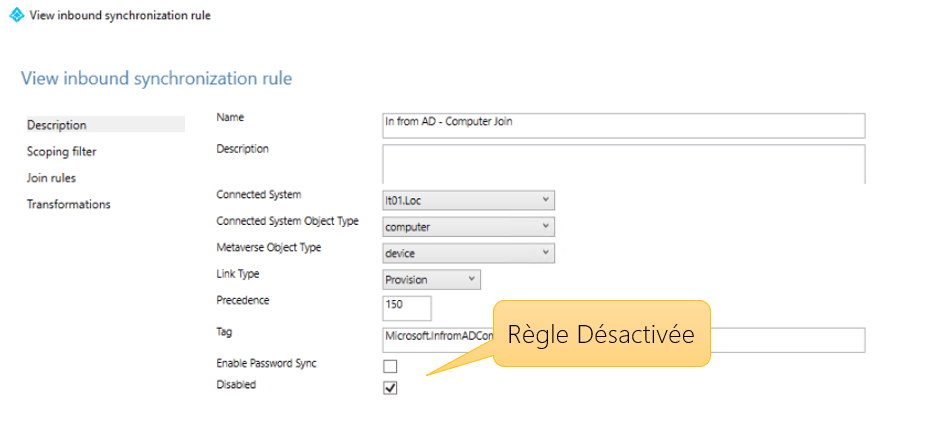932x445 pixels.
Task: Click the Name text field
Action: click(623, 125)
